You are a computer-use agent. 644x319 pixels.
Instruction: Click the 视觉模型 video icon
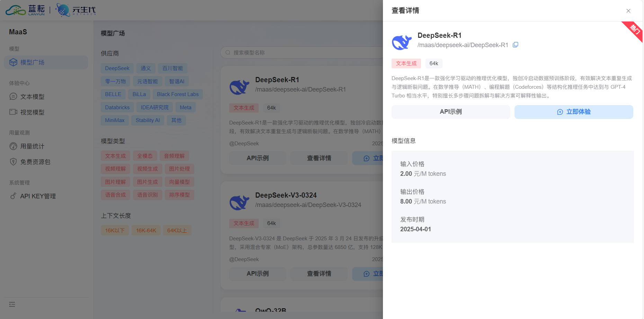pyautogui.click(x=13, y=112)
